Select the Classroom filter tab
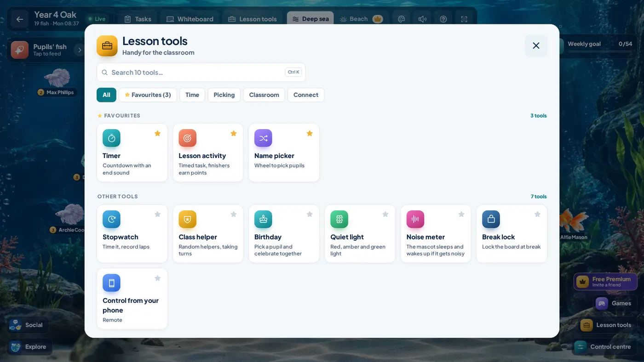The width and height of the screenshot is (644, 362). [x=264, y=95]
